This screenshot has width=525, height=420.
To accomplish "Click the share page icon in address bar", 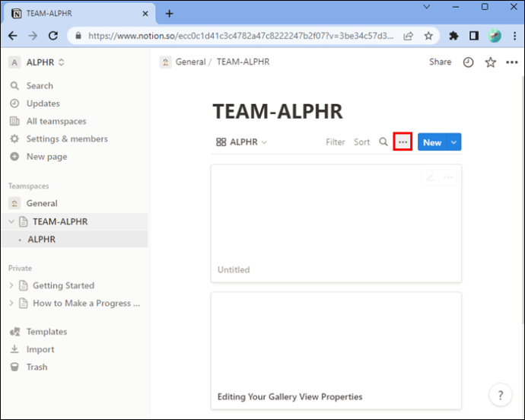I will pyautogui.click(x=408, y=36).
